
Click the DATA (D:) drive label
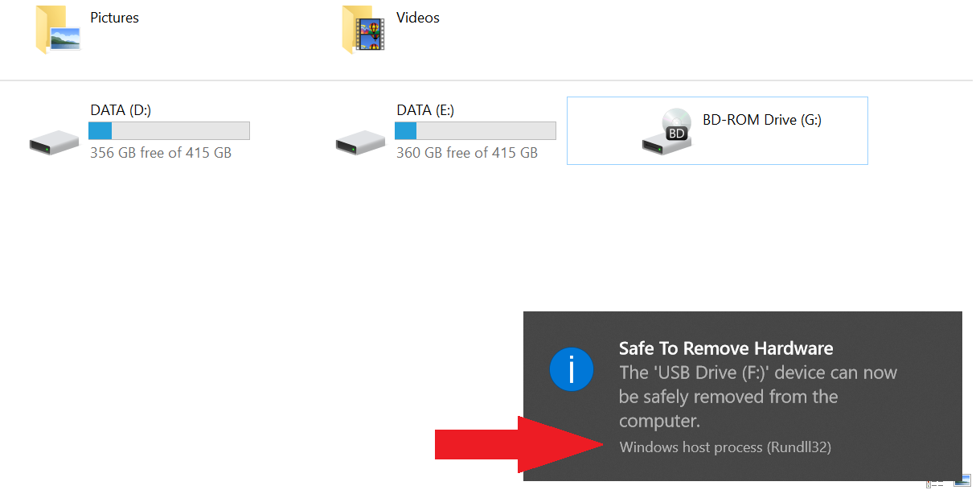click(121, 110)
